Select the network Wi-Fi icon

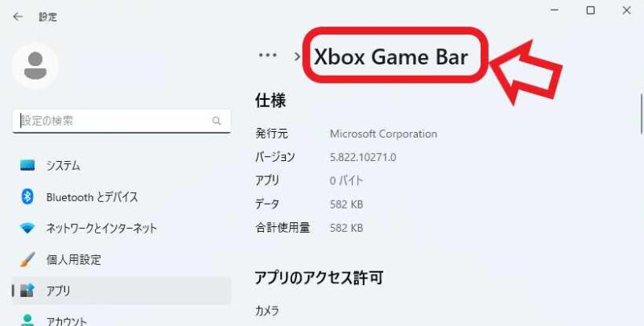pos(27,229)
